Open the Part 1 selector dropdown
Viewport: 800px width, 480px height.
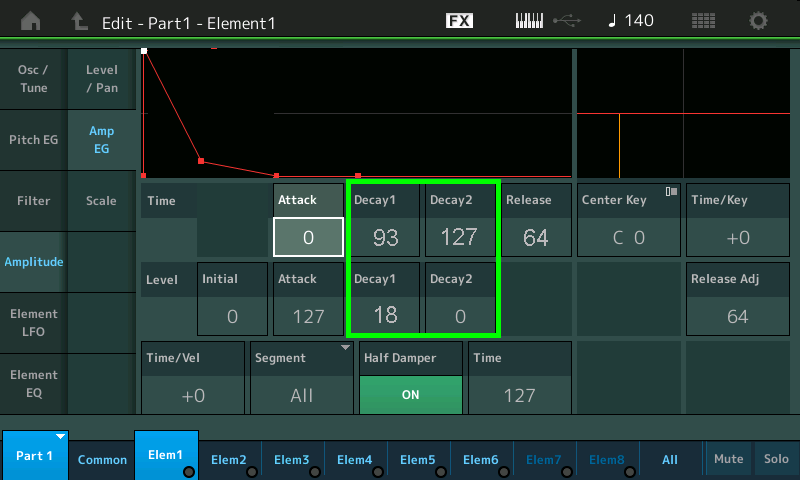[x=35, y=455]
